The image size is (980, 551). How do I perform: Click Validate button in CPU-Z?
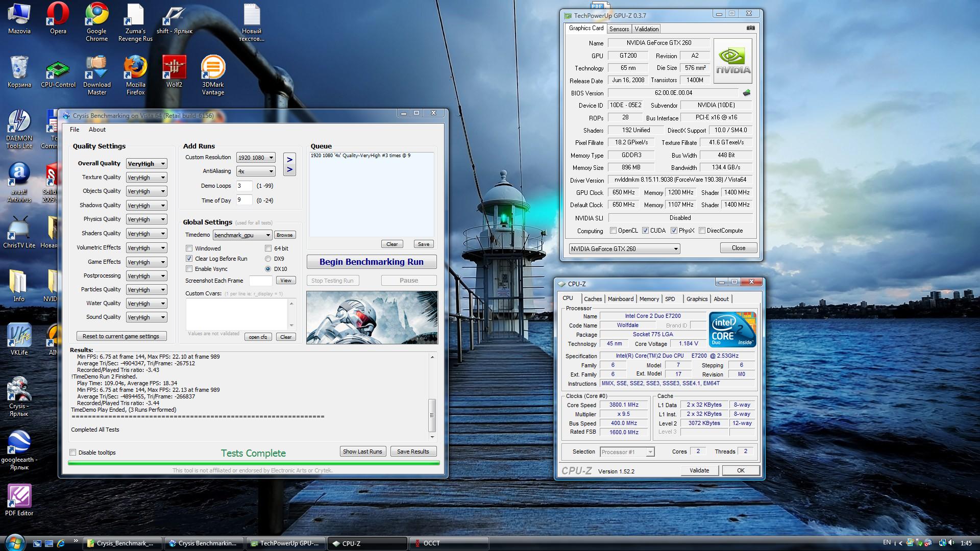point(699,470)
